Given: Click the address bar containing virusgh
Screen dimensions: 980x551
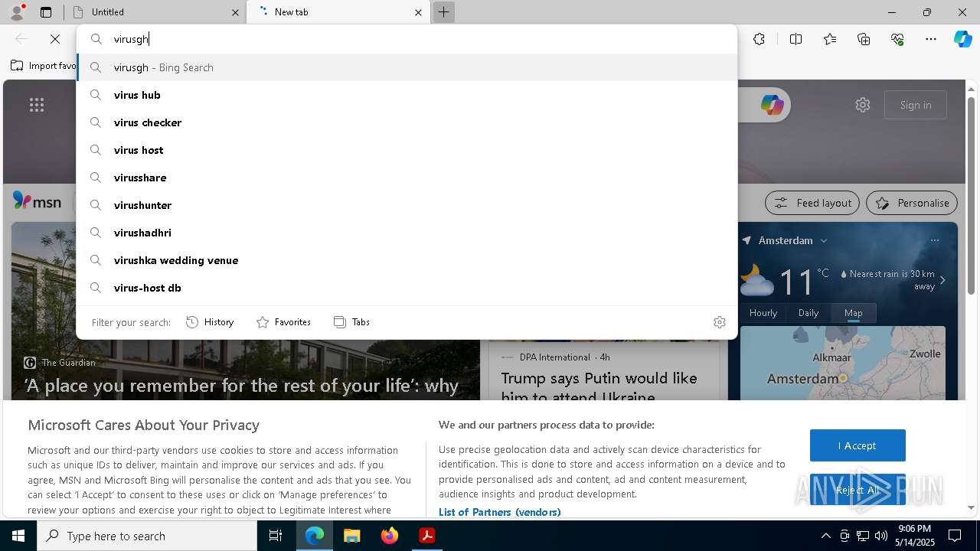Looking at the screenshot, I should point(407,39).
